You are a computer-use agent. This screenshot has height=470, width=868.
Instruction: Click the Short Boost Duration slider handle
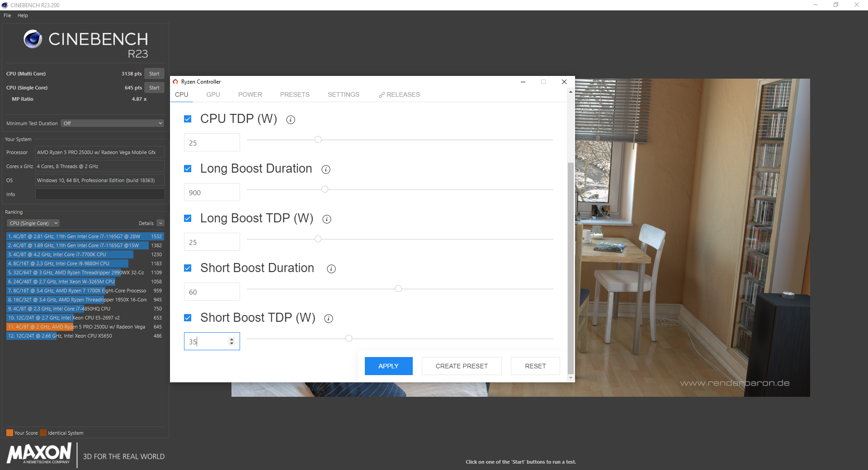(398, 289)
